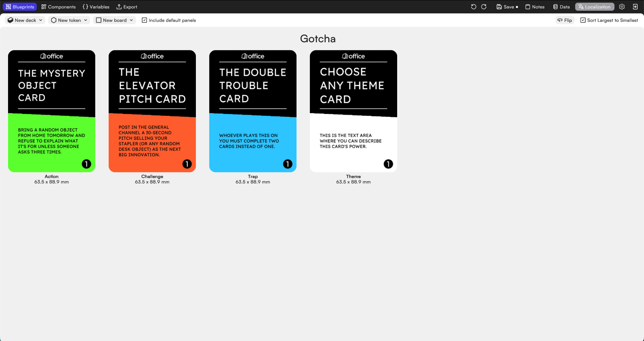
Task: Click the Trap label below the card
Action: click(253, 177)
